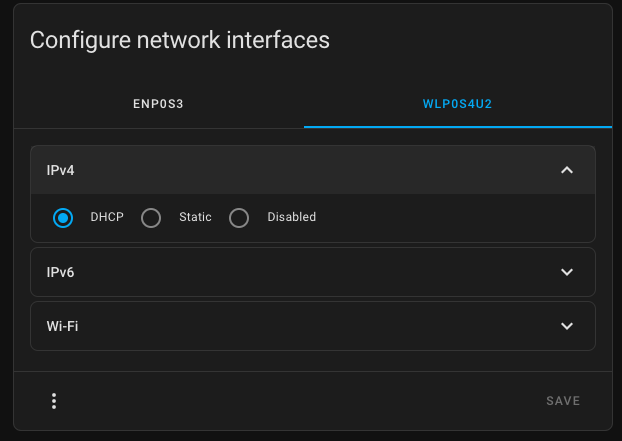Click the 'DHCP' option label text
Screen dimensions: 622x441
pos(107,217)
